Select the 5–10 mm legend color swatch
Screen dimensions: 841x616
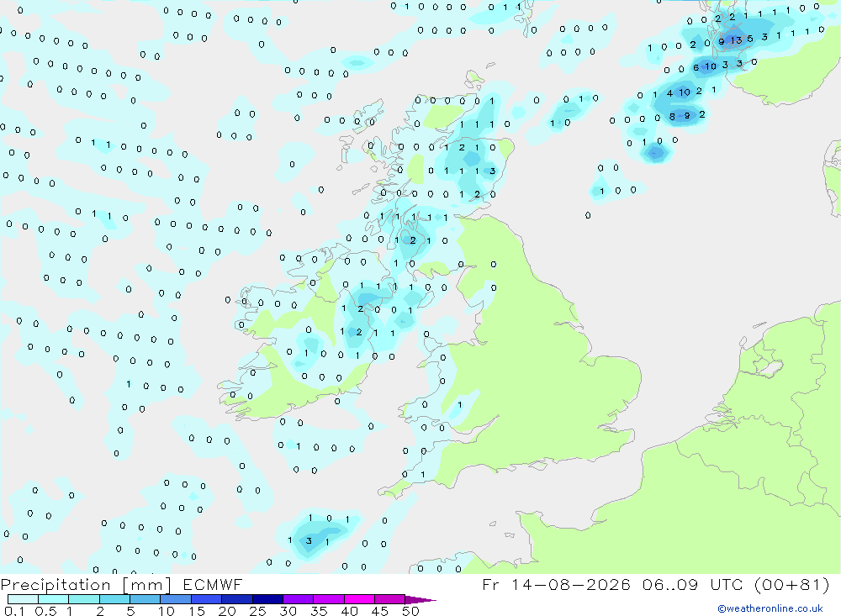pyautogui.click(x=145, y=599)
